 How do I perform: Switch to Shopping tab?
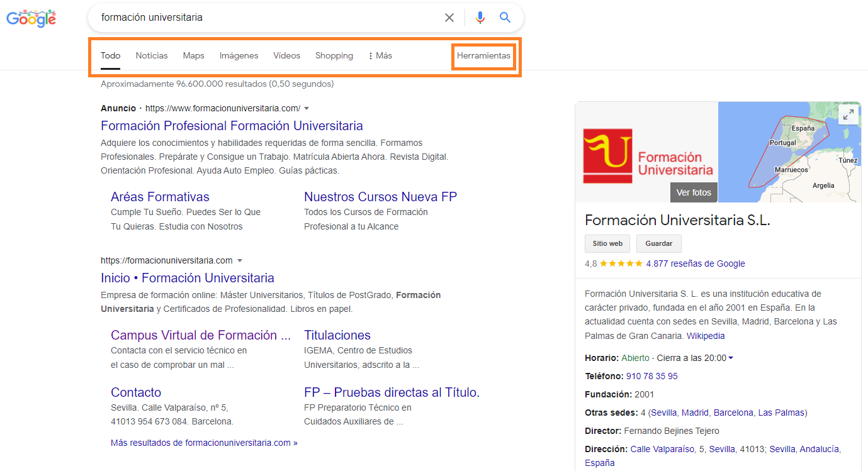(334, 55)
